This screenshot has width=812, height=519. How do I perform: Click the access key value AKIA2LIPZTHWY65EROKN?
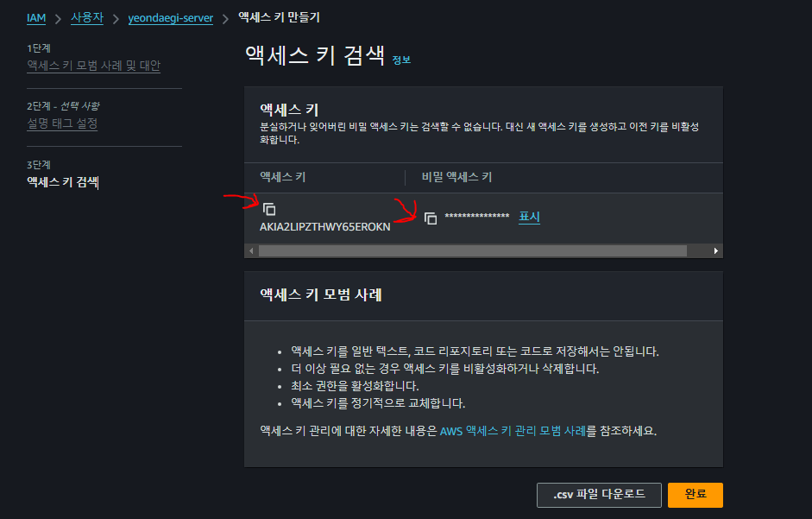[325, 227]
